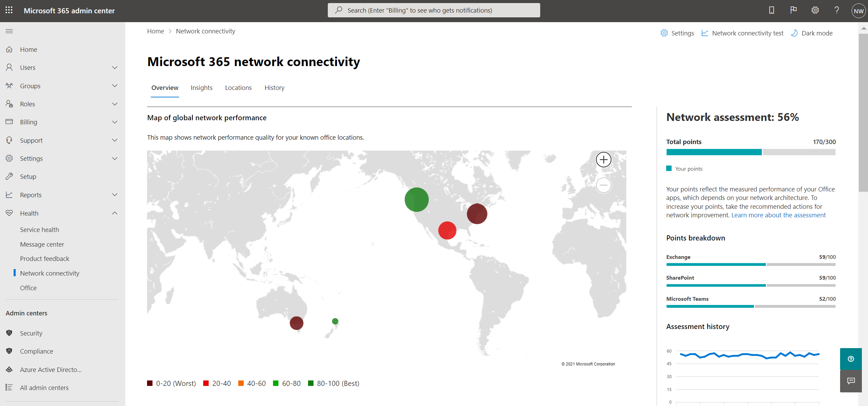The height and width of the screenshot is (406, 868).
Task: Switch to the Locations tab
Action: point(238,87)
